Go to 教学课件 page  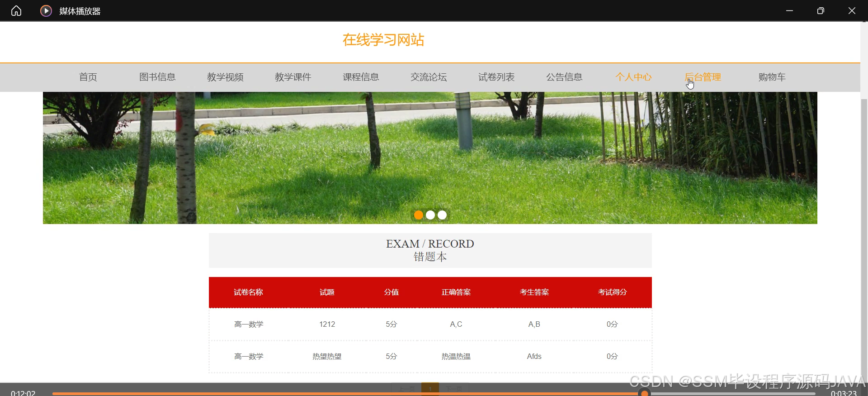(x=293, y=77)
